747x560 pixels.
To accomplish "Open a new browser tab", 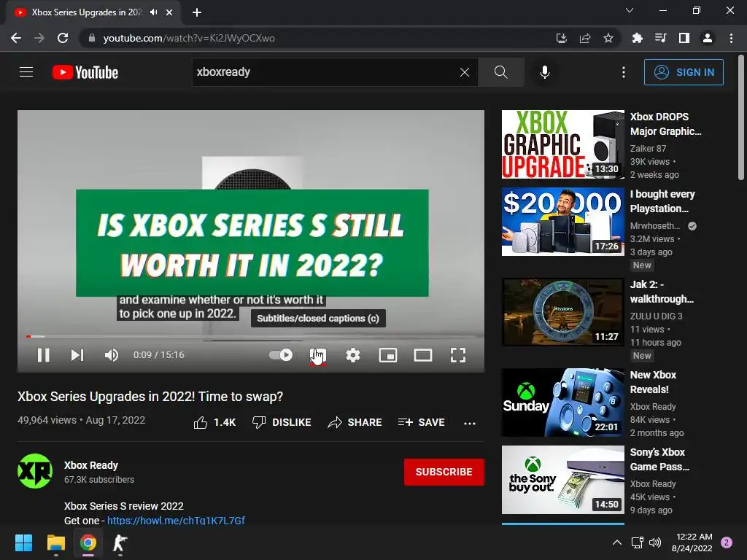I will [197, 12].
